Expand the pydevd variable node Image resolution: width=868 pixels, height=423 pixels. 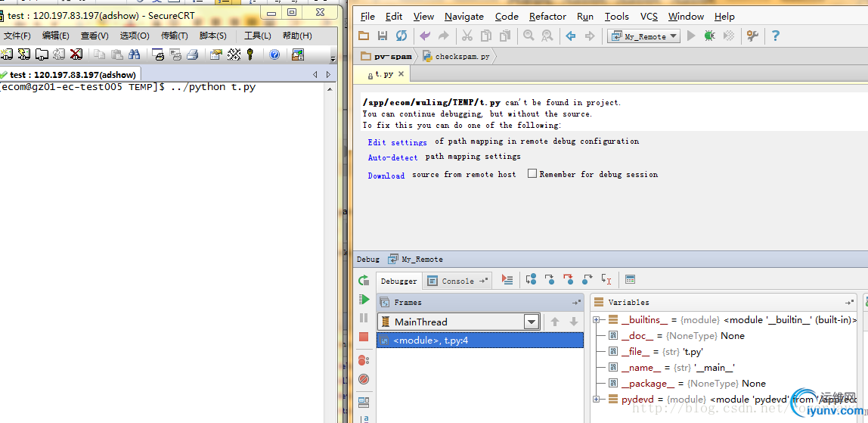pos(597,400)
